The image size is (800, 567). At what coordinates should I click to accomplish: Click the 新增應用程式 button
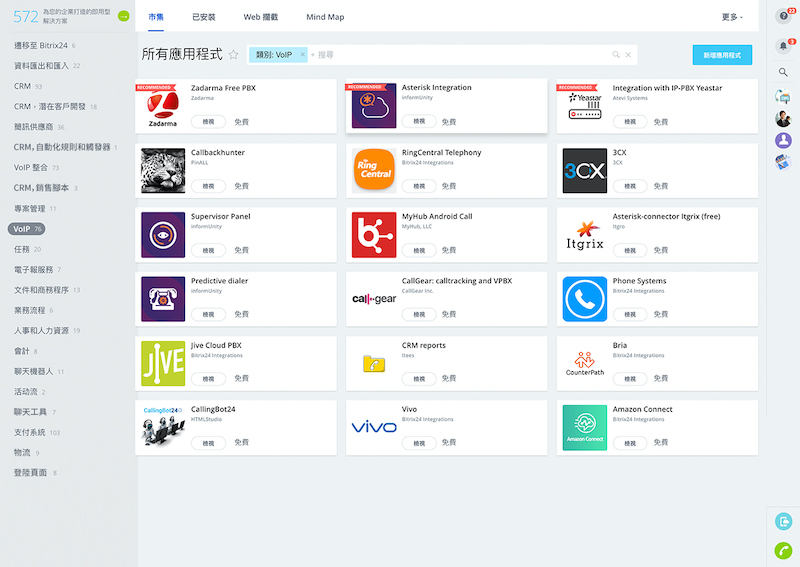722,55
